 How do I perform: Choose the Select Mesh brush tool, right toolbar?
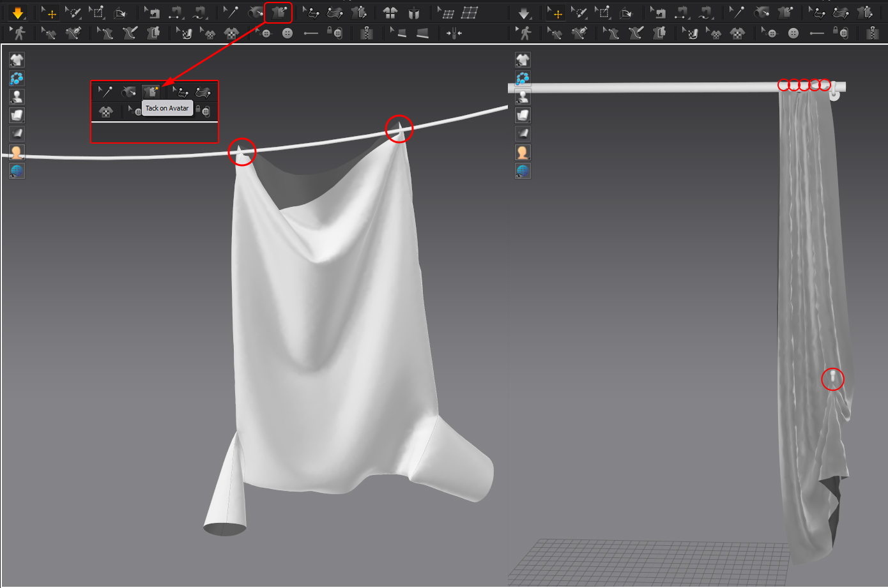[x=579, y=12]
